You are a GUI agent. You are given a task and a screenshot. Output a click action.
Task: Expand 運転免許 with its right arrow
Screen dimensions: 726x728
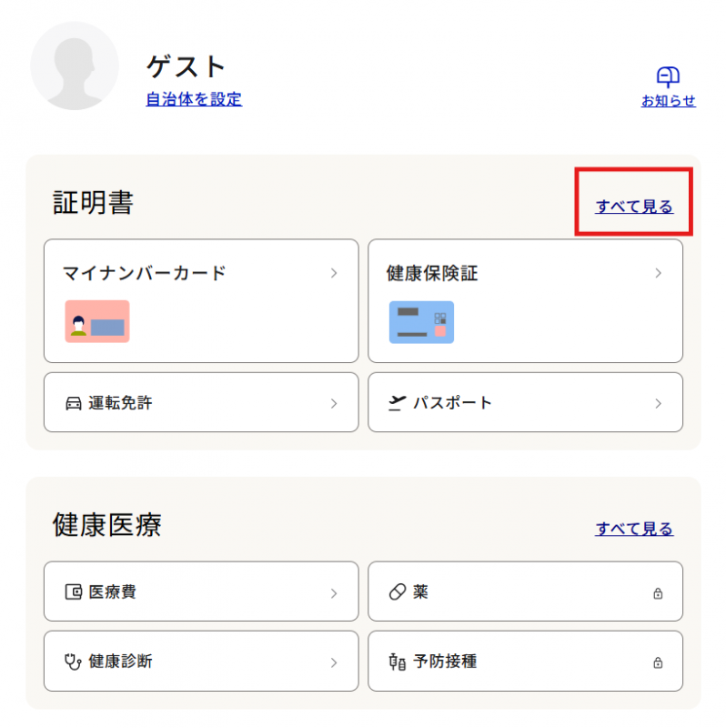[334, 402]
